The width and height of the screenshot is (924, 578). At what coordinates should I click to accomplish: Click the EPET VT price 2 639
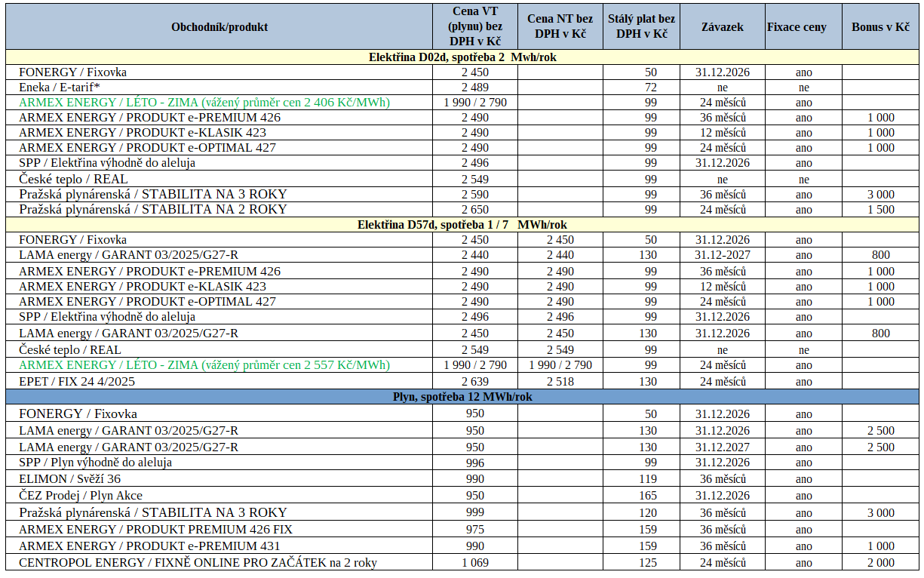click(475, 382)
